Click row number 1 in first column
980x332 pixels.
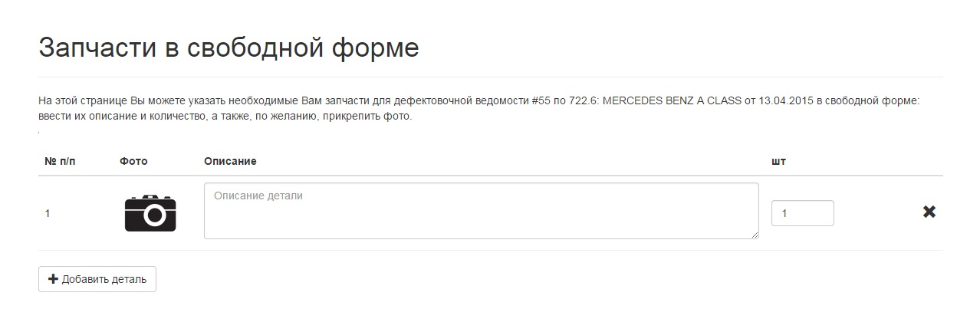(48, 213)
